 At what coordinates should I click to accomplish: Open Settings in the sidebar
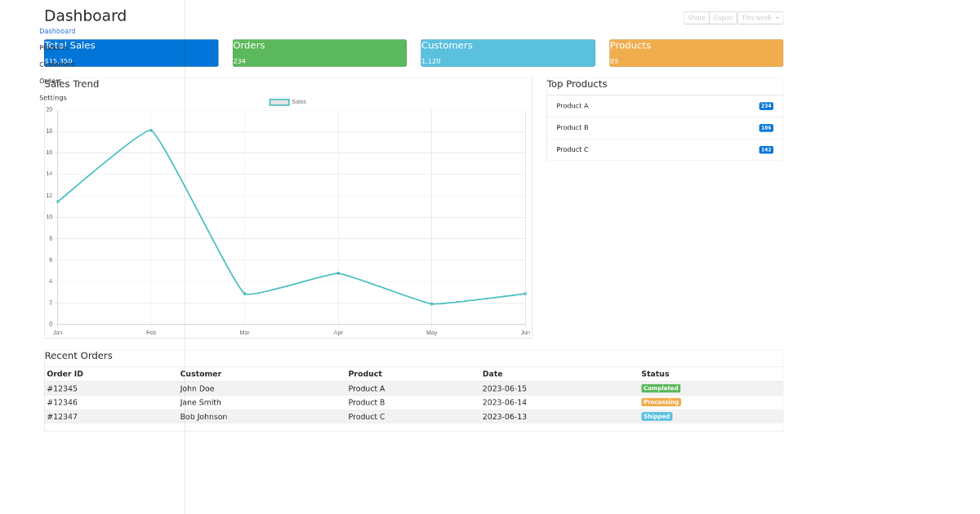(52, 97)
